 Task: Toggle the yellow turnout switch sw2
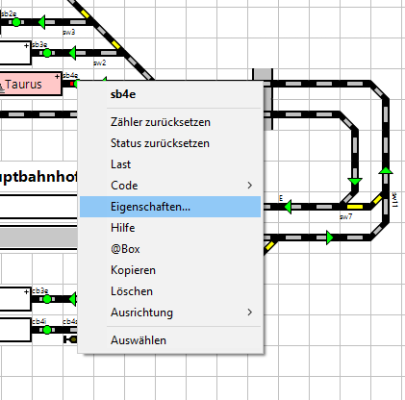click(116, 45)
